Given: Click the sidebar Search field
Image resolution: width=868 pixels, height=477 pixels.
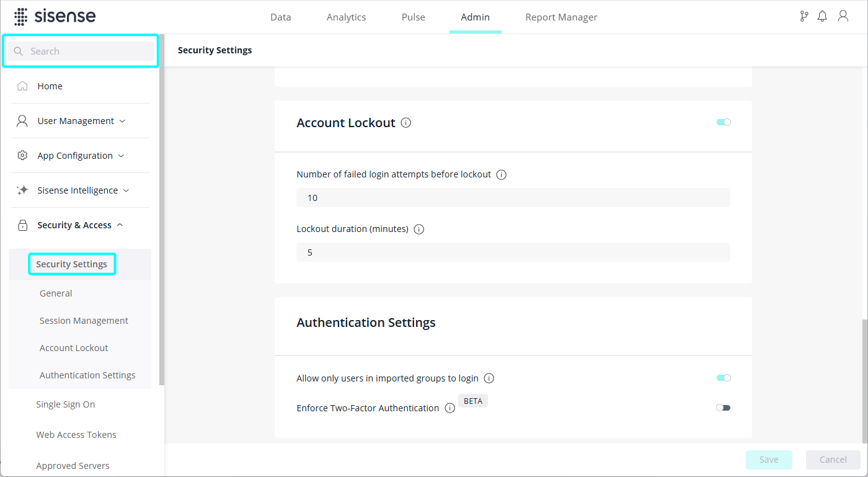Looking at the screenshot, I should (x=87, y=51).
